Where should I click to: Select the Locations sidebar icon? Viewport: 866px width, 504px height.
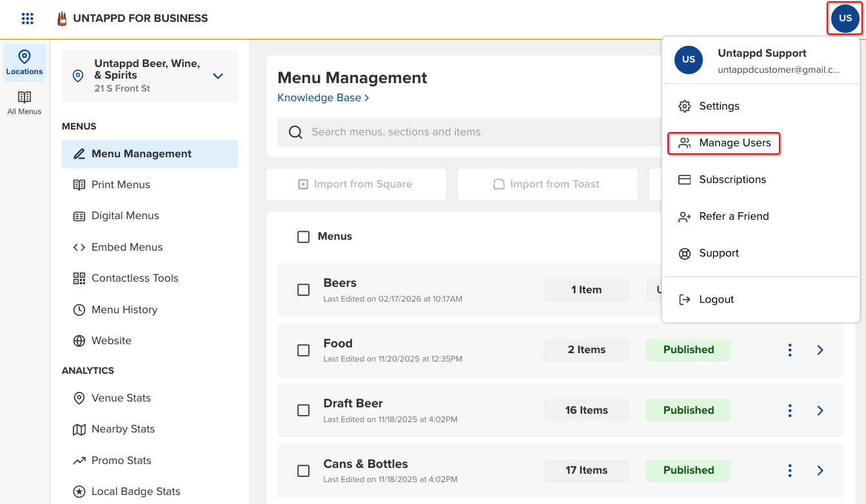pos(25,63)
